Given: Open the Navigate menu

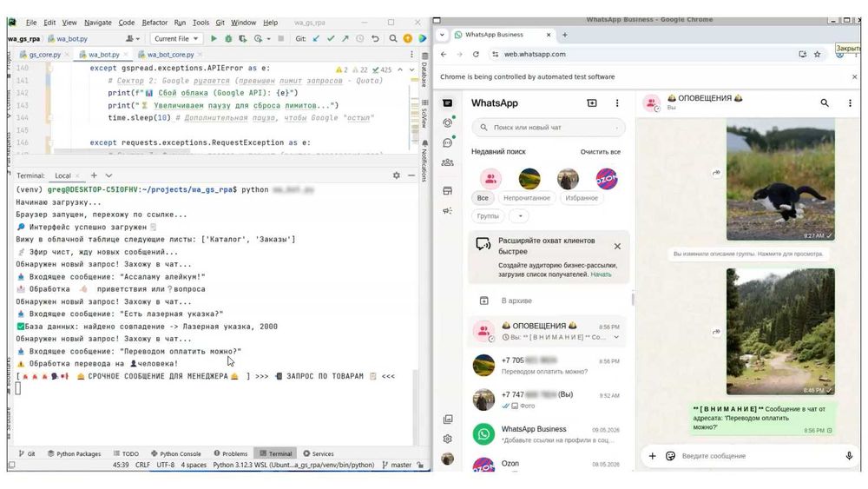Looking at the screenshot, I should pyautogui.click(x=97, y=23).
